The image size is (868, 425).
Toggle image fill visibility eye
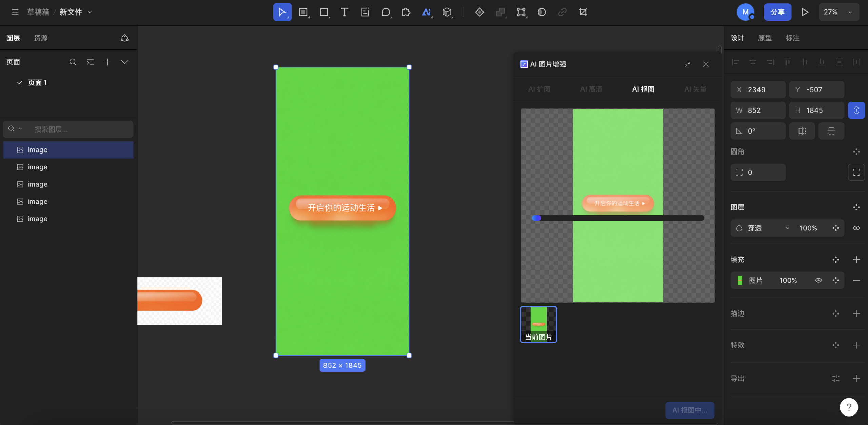(818, 280)
